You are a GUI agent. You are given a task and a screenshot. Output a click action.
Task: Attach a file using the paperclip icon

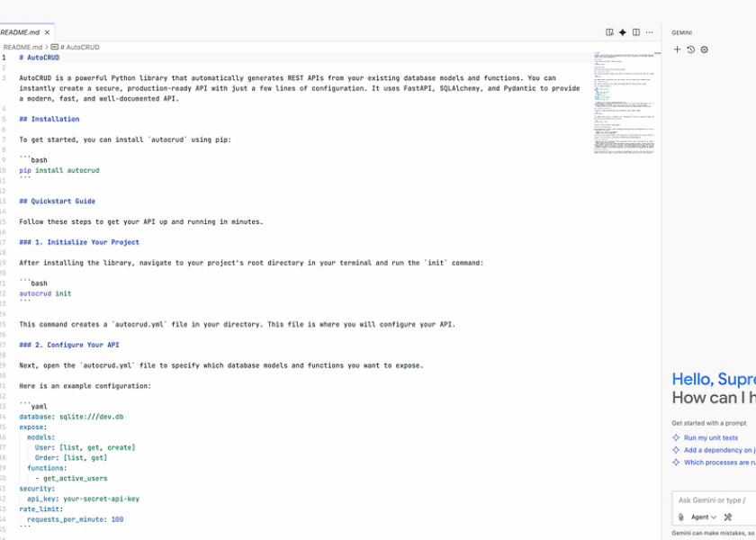(x=681, y=517)
